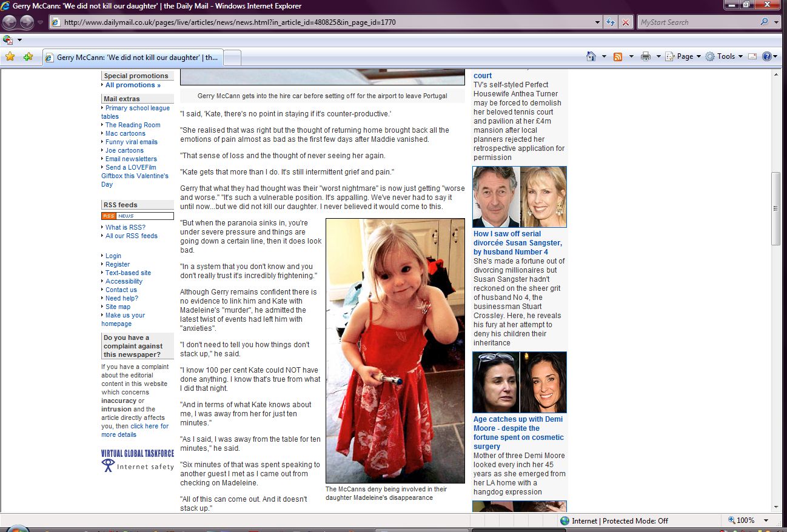This screenshot has width=787, height=532.
Task: Click the RSS feeds toolbar icon
Action: (618, 56)
